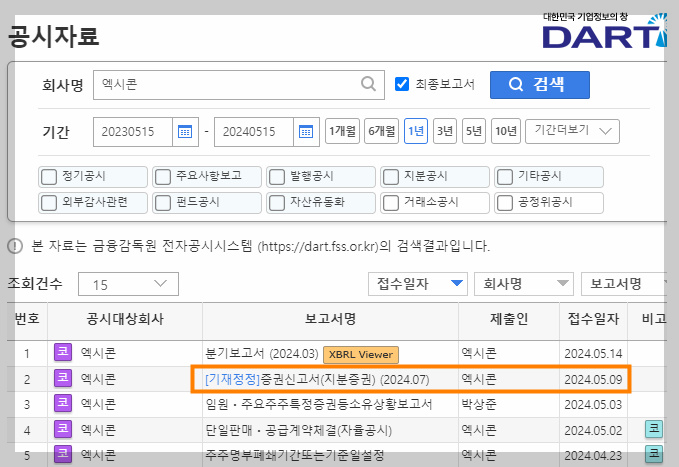Check the 기타공시 filter
This screenshot has height=467, width=679.
(505, 177)
